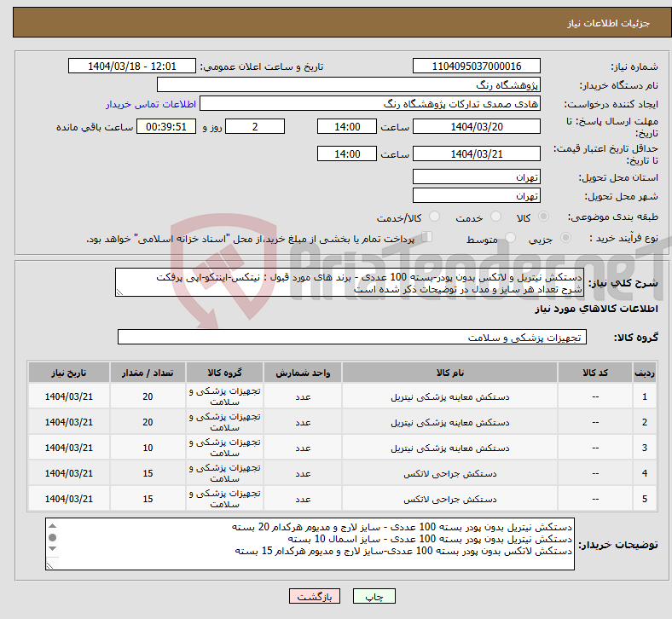
Task: Click quantity 15 in row 4
Action: click(x=148, y=473)
